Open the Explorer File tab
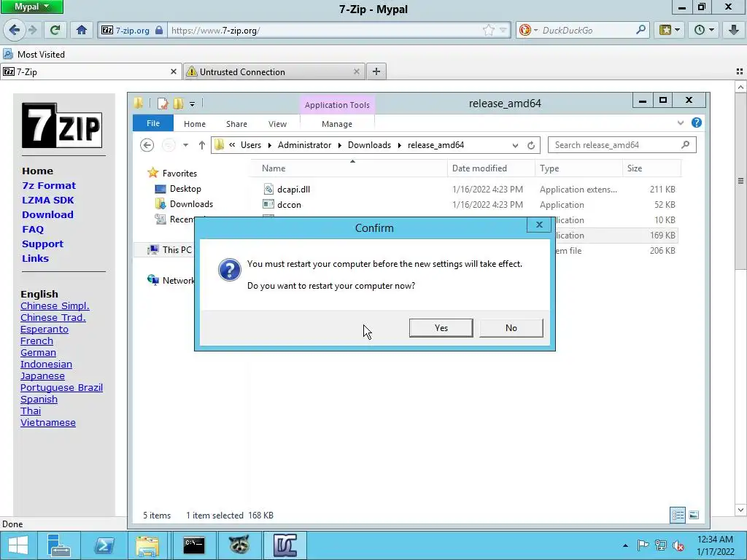 pos(153,123)
